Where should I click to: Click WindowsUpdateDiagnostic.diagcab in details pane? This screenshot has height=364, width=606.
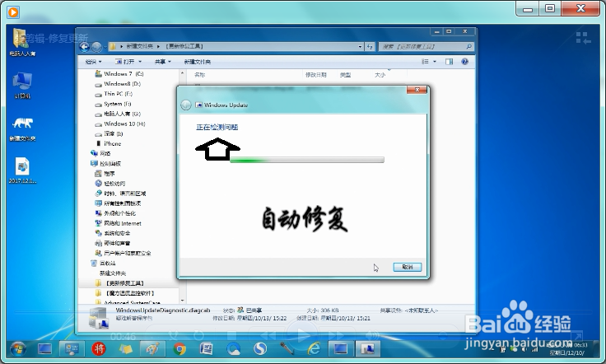[x=163, y=310]
